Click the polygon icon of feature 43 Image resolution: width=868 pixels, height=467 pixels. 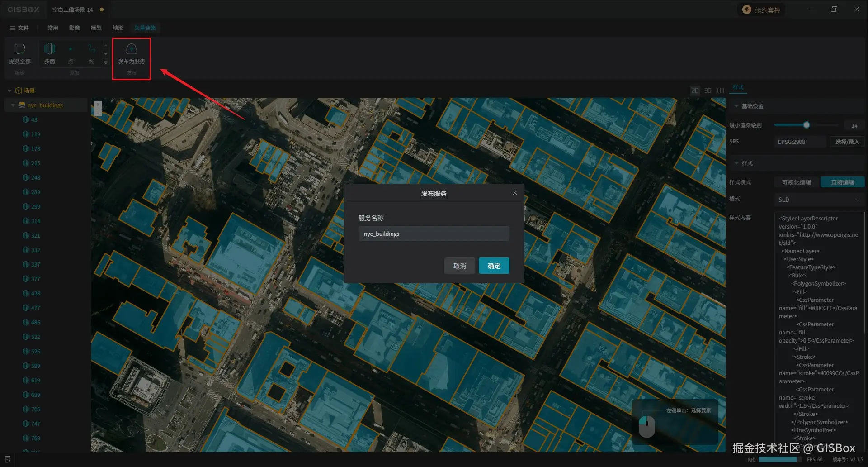pyautogui.click(x=26, y=119)
